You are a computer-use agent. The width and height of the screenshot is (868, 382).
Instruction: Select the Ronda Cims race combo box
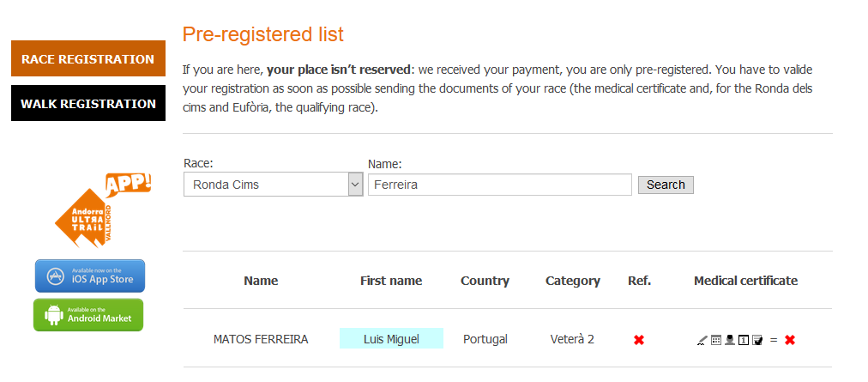[x=265, y=185]
